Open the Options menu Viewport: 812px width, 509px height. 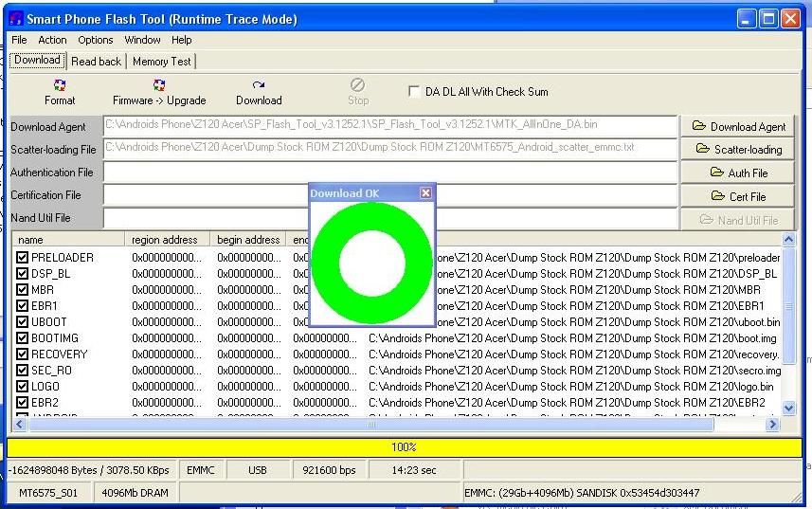pos(96,40)
